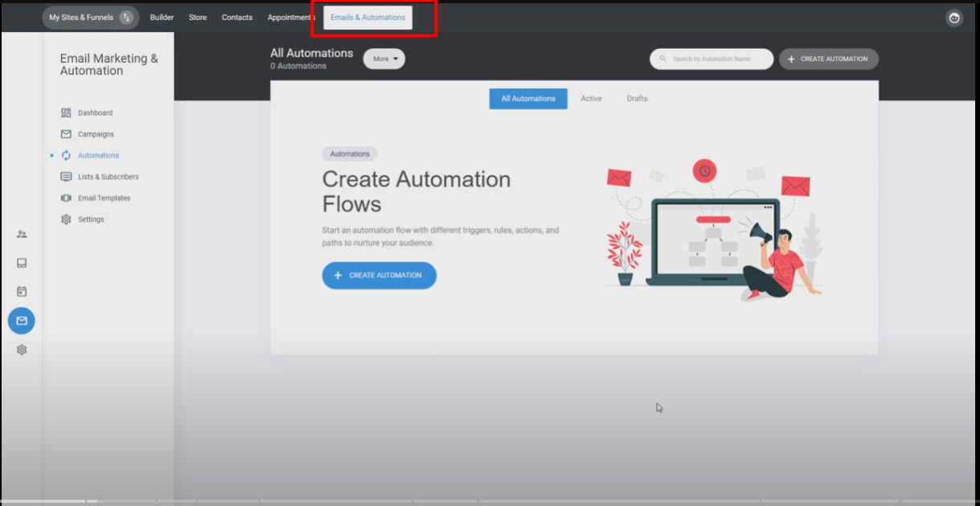Screen dimensions: 980x506
Task: Open the contacts icon in left rail
Action: (22, 234)
